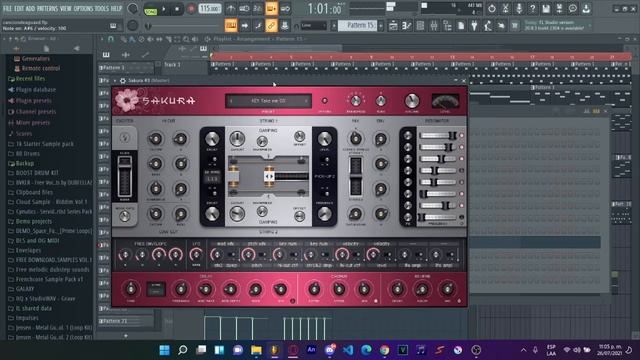Toggle auto-scrolling arrow icon
This screenshot has height=360, width=640.
[x=244, y=26]
